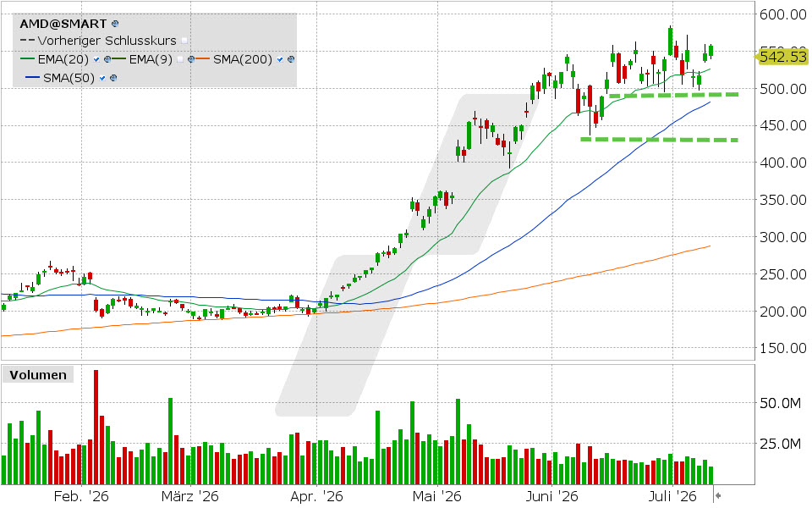Click the 25.0M volume axis label

[x=780, y=444]
